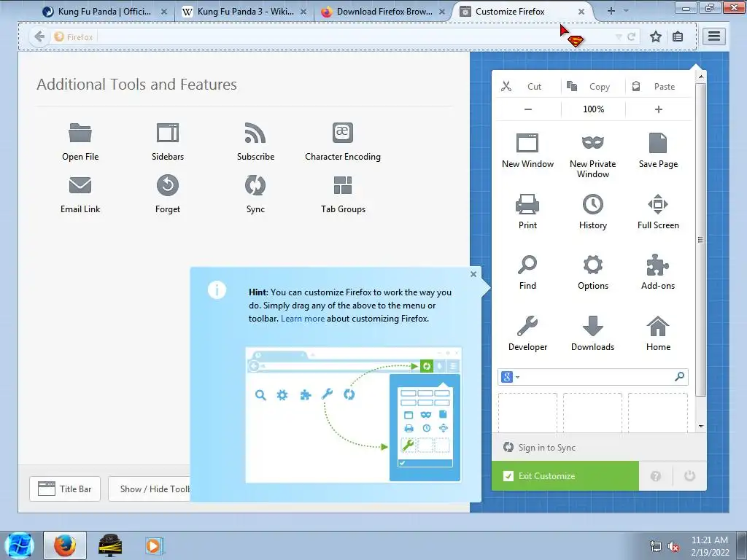Switch to Kung Fu Panda Official tab

(105, 12)
